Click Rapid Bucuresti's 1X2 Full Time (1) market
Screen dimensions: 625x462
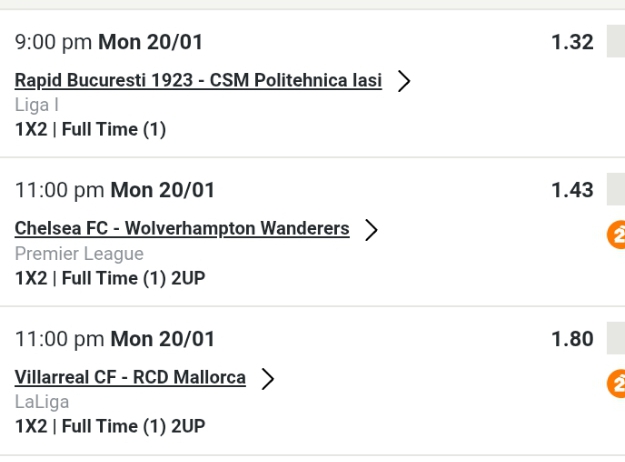click(x=90, y=129)
